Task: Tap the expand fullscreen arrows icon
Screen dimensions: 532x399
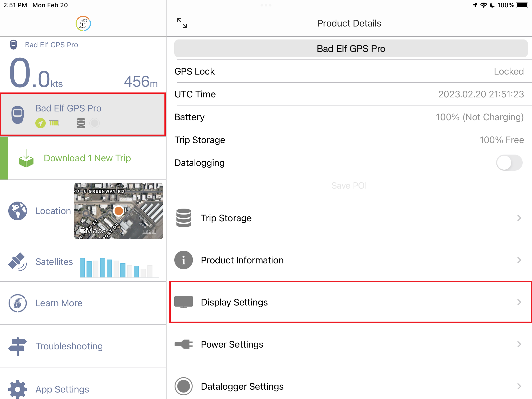Action: point(182,23)
